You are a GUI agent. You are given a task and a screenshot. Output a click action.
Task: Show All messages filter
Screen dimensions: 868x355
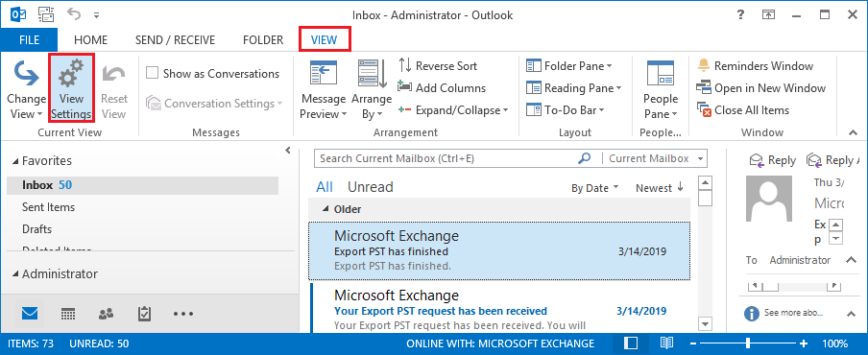[325, 187]
